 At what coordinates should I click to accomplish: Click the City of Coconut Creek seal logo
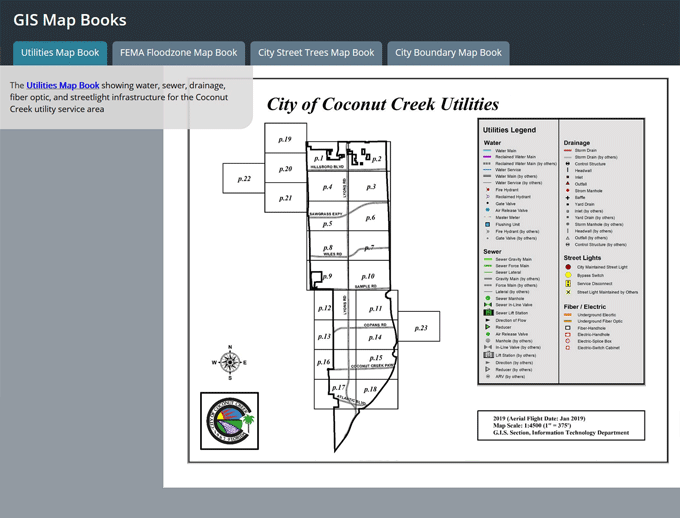[229, 422]
